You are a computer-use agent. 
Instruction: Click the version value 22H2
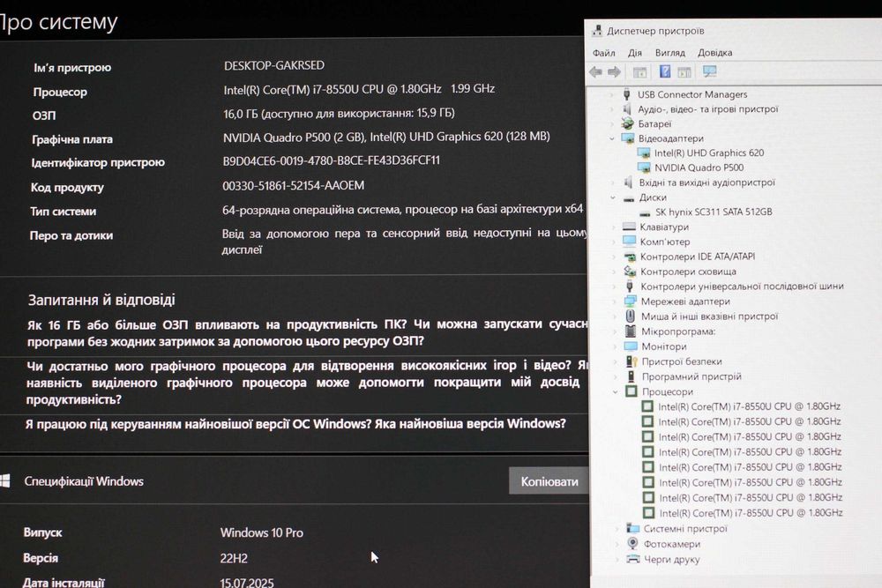click(234, 558)
